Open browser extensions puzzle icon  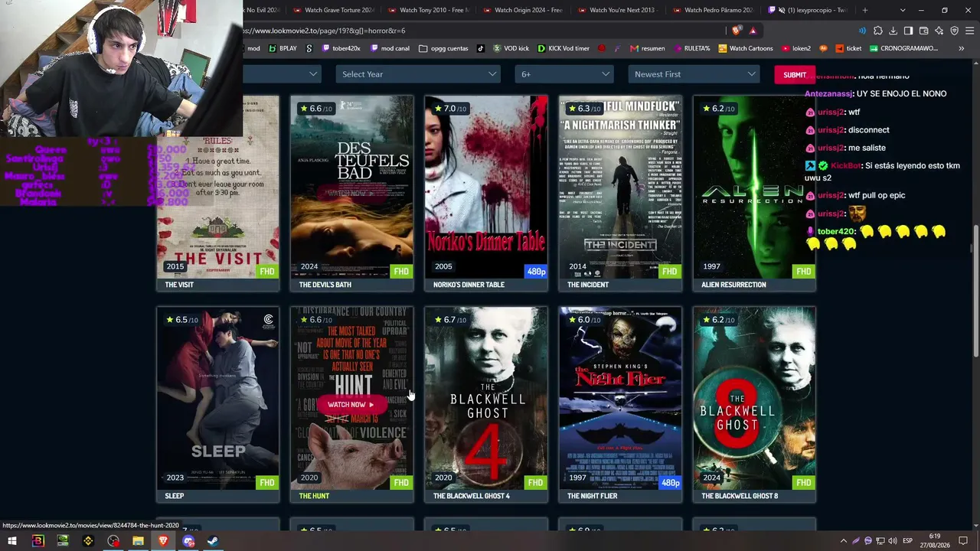(877, 31)
